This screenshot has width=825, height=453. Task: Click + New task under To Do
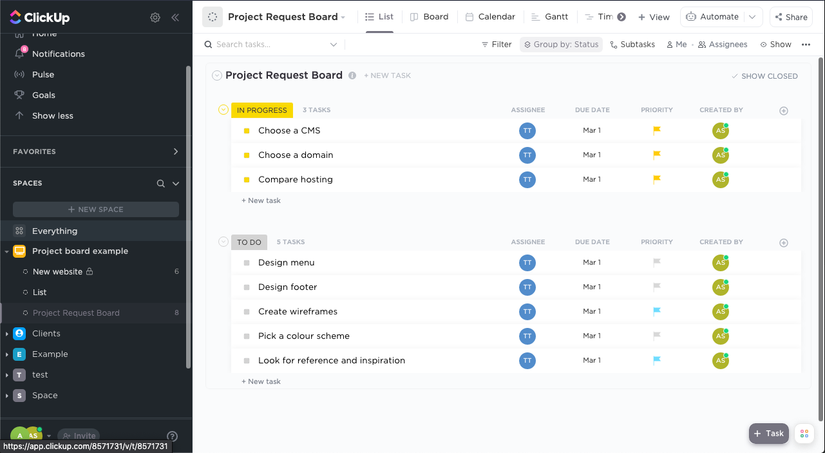click(261, 381)
